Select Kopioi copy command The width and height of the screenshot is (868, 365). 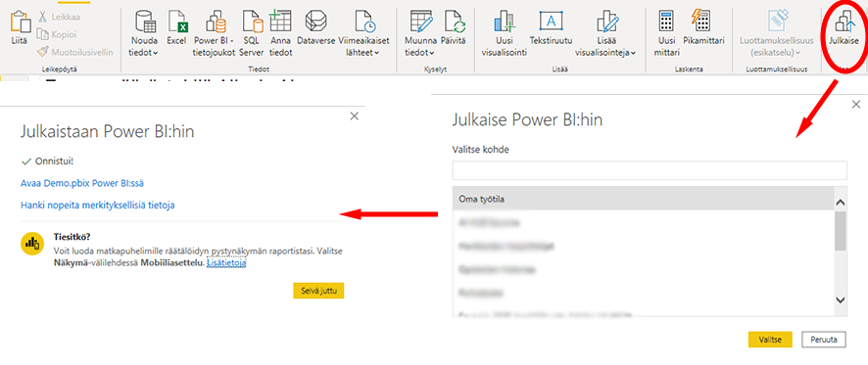(x=57, y=34)
